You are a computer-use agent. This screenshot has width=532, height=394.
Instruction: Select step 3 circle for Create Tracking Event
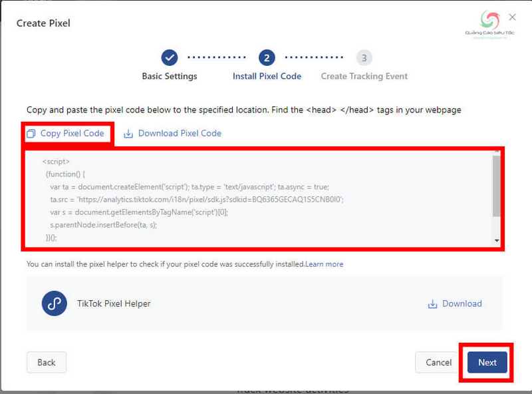pos(364,58)
